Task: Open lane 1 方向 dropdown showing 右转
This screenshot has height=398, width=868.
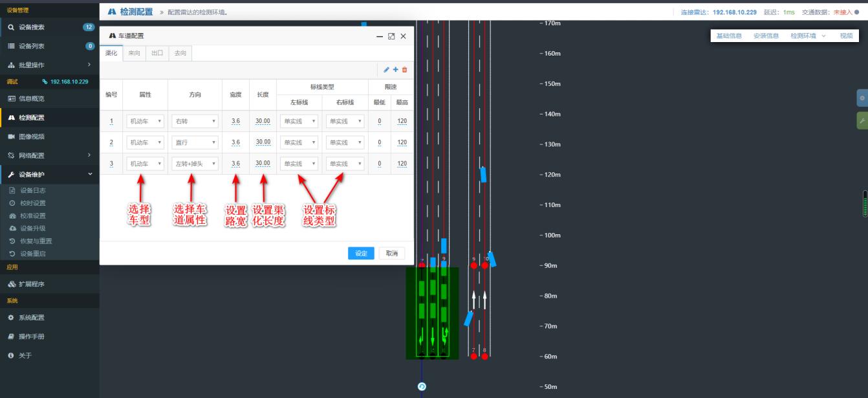Action: click(x=195, y=121)
